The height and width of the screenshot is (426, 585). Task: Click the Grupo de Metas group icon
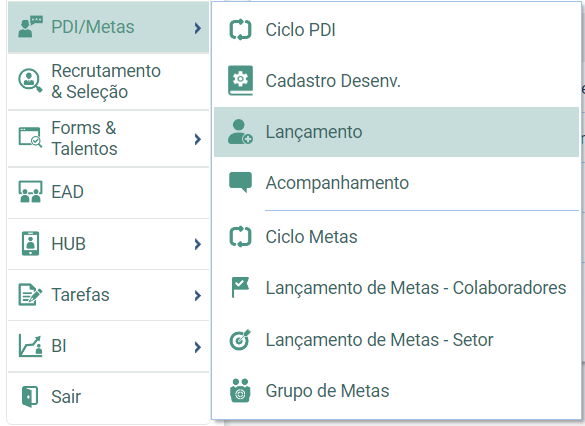coord(240,391)
